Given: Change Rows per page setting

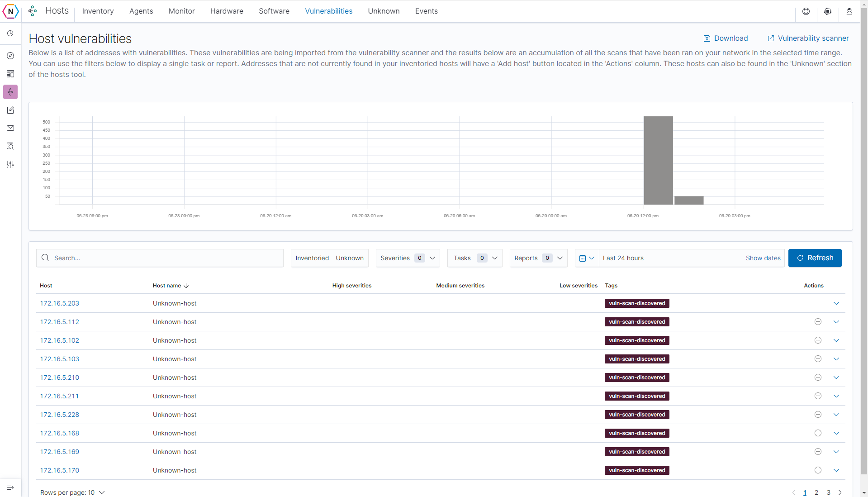Looking at the screenshot, I should point(72,492).
